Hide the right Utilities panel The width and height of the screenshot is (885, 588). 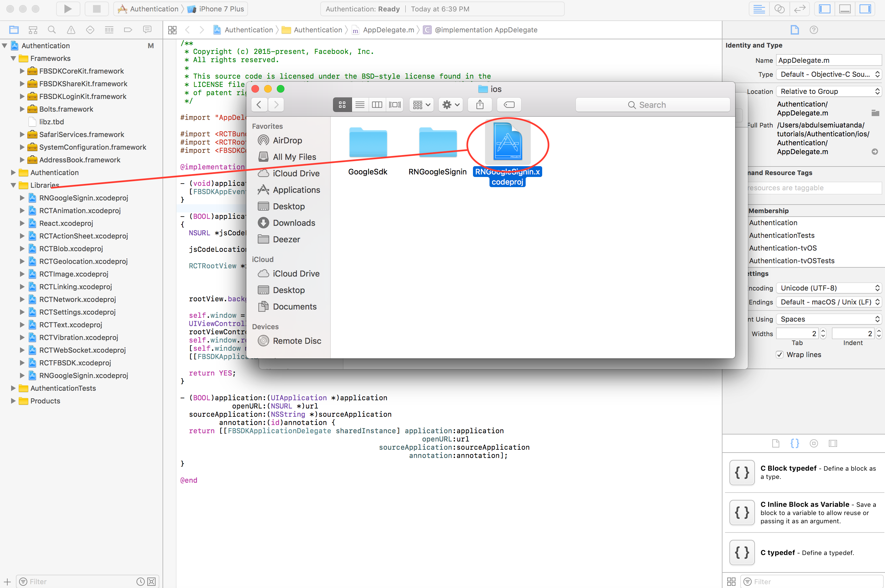click(x=865, y=9)
